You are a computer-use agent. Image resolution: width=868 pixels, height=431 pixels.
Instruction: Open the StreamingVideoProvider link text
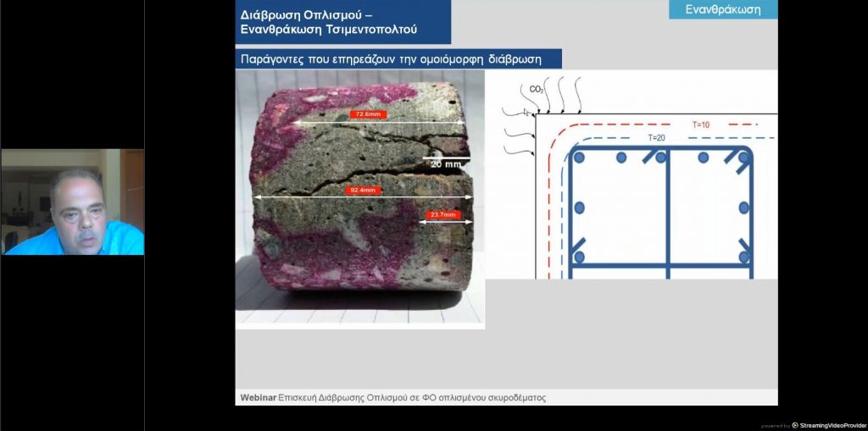click(x=832, y=425)
